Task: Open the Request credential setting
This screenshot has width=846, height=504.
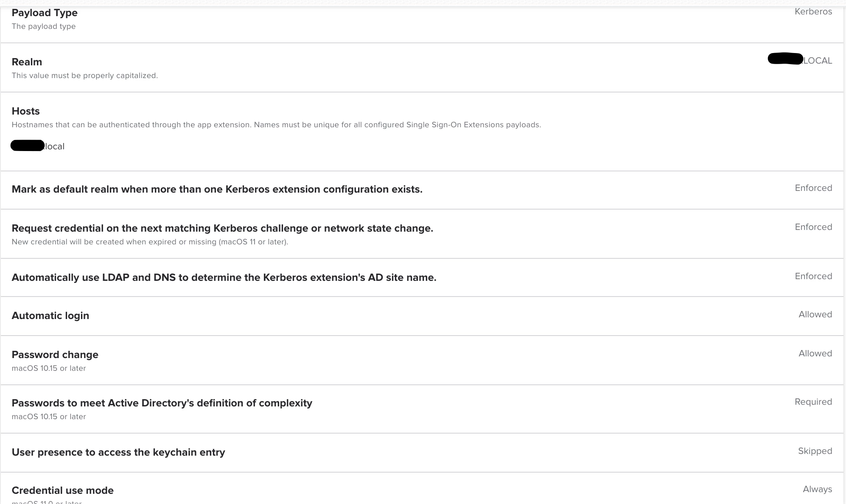Action: click(x=422, y=234)
